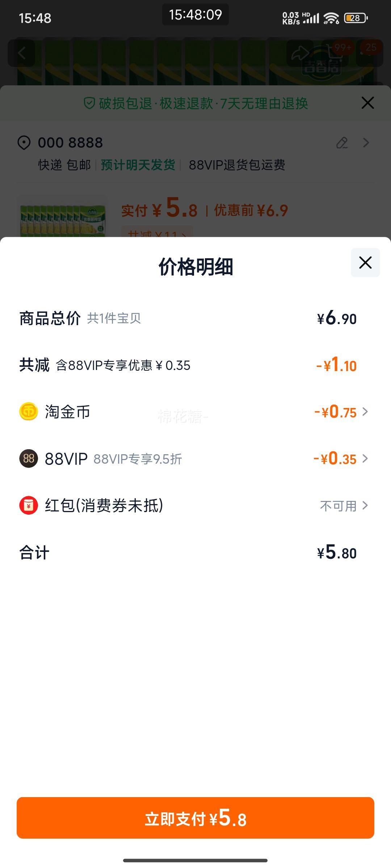Open address details chevron next to 000 8888
Image resolution: width=391 pixels, height=868 pixels.
[366, 143]
